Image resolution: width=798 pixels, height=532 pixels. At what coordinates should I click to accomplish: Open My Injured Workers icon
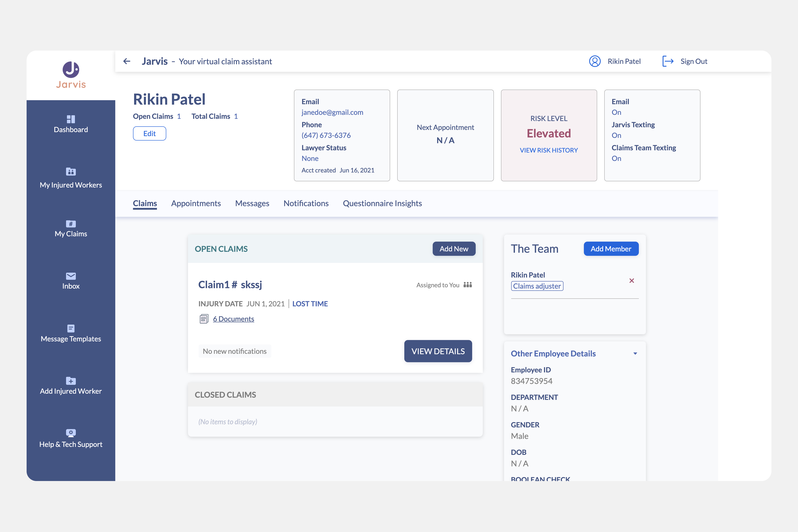(70, 172)
